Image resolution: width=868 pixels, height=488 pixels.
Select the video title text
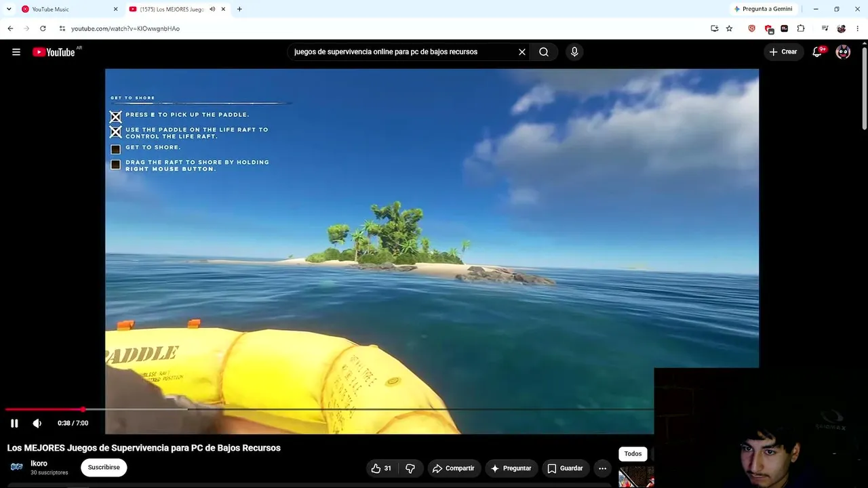144,448
